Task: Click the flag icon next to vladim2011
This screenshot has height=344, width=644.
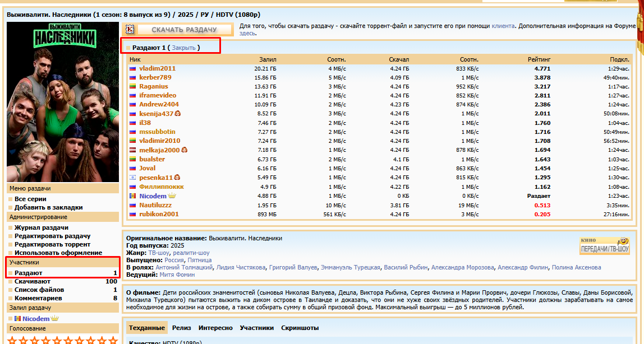Action: click(133, 68)
